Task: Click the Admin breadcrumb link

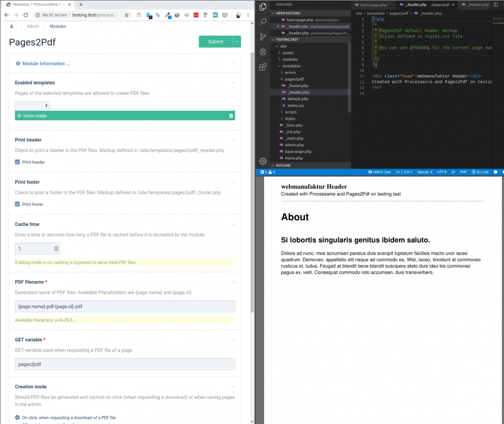Action: point(33,26)
